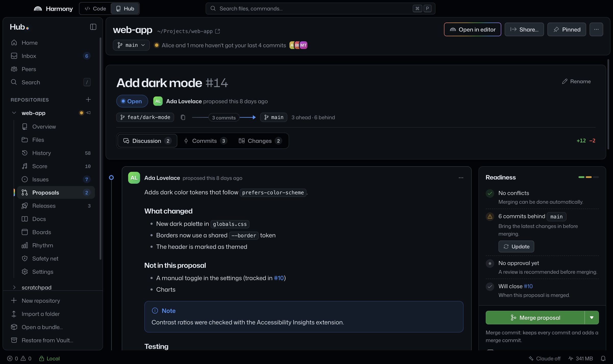Click the main target branch chip
The height and width of the screenshot is (364, 613).
pyautogui.click(x=274, y=117)
